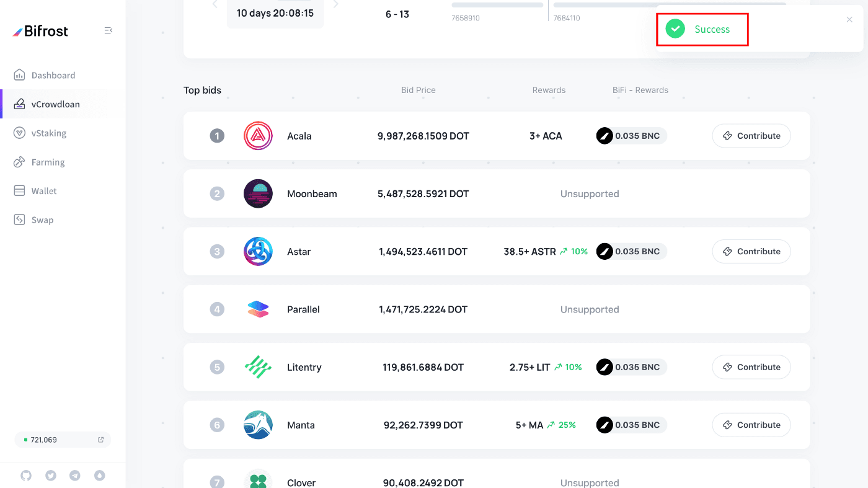Open the Dashboard menu item
This screenshot has height=488, width=868.
coord(53,75)
